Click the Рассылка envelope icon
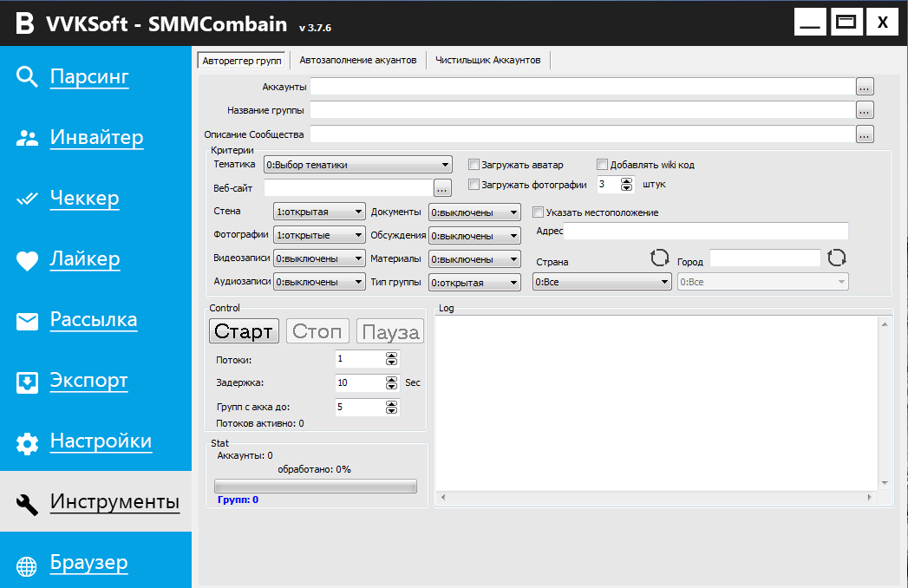The width and height of the screenshot is (908, 588). tap(27, 321)
